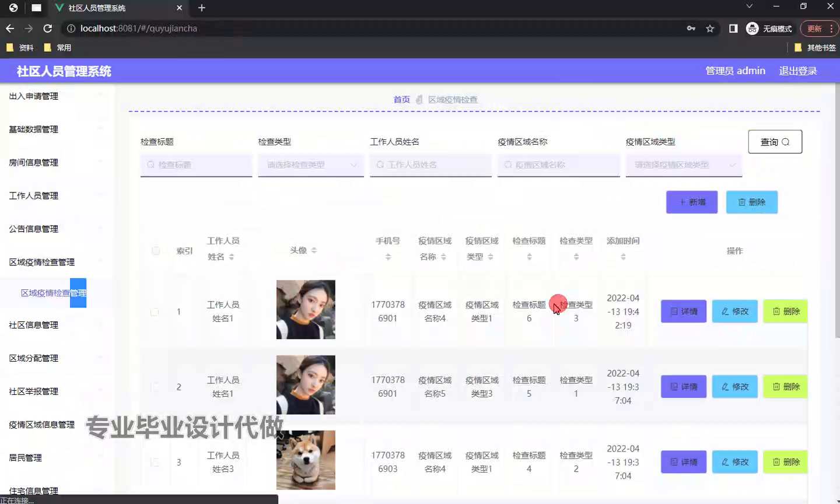Image resolution: width=840 pixels, height=504 pixels.
Task: Sort table by 疫情区域名称 column arrows
Action: pyautogui.click(x=443, y=257)
